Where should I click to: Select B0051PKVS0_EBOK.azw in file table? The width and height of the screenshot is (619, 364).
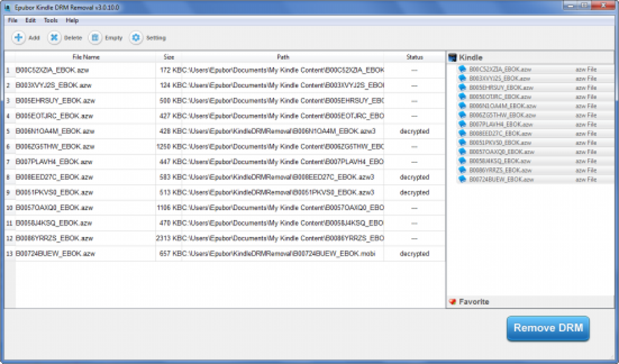(x=54, y=192)
